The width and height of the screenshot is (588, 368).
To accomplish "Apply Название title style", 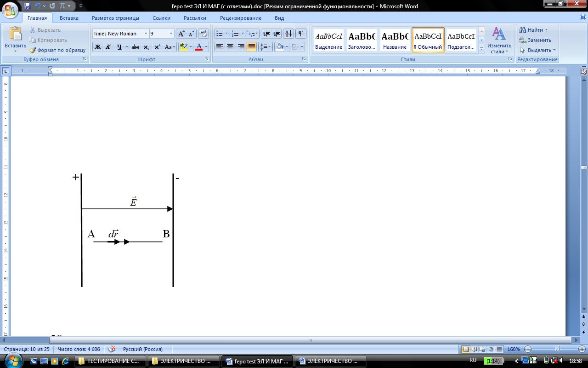I will 395,40.
